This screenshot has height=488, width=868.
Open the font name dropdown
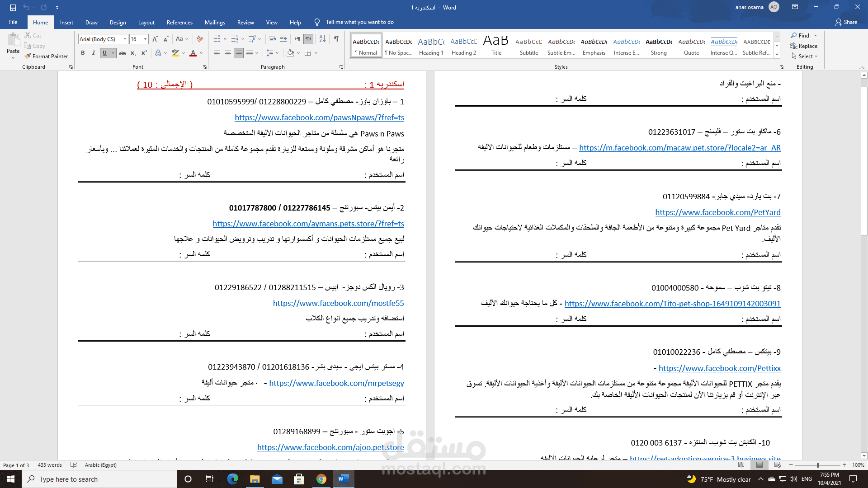tap(125, 39)
